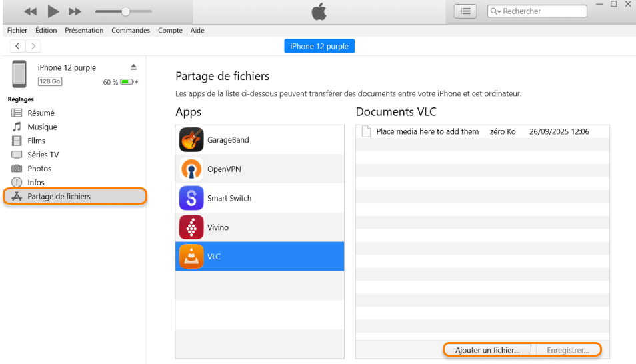Image resolution: width=636 pixels, height=364 pixels.
Task: Click the Ajouter un fichier... button
Action: [x=487, y=350]
